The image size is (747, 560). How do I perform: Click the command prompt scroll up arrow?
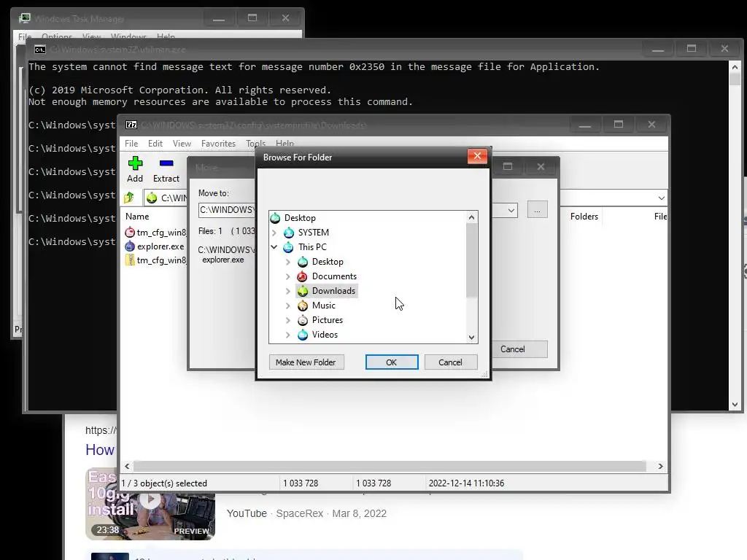735,67
